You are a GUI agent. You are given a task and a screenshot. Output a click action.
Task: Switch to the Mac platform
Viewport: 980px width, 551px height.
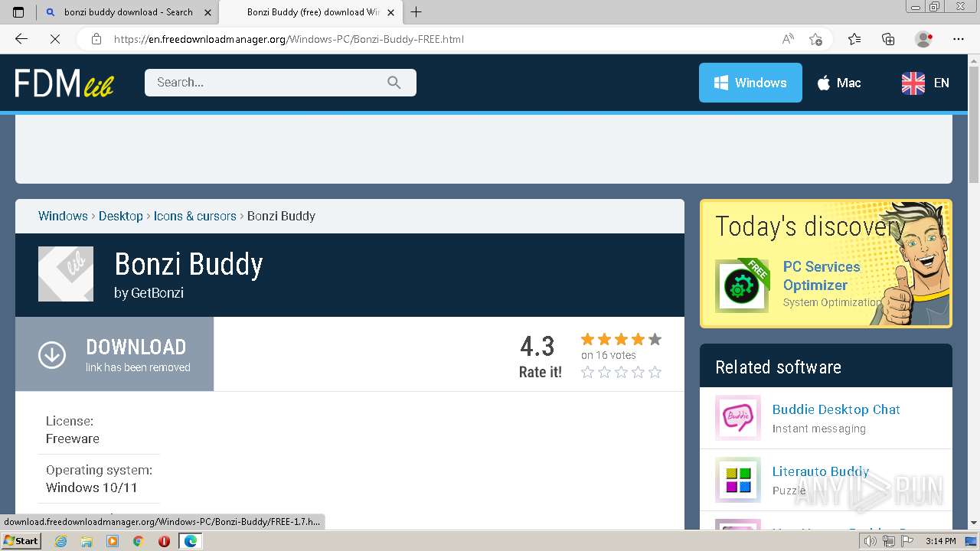pos(839,83)
